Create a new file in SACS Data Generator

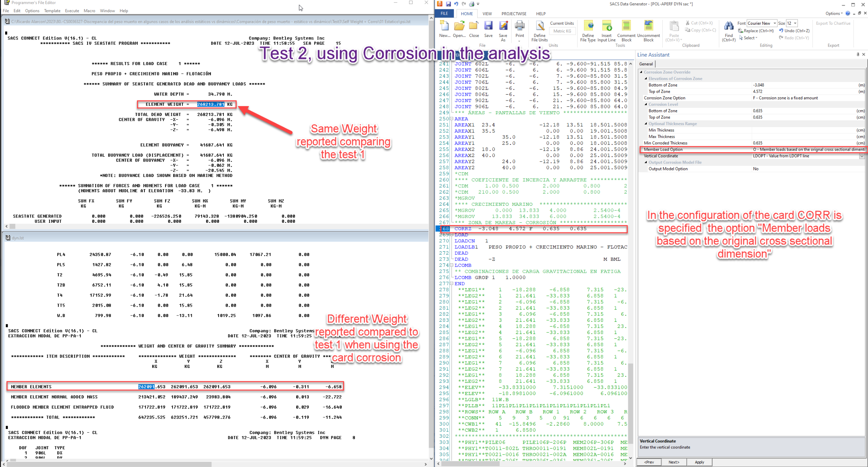(444, 30)
